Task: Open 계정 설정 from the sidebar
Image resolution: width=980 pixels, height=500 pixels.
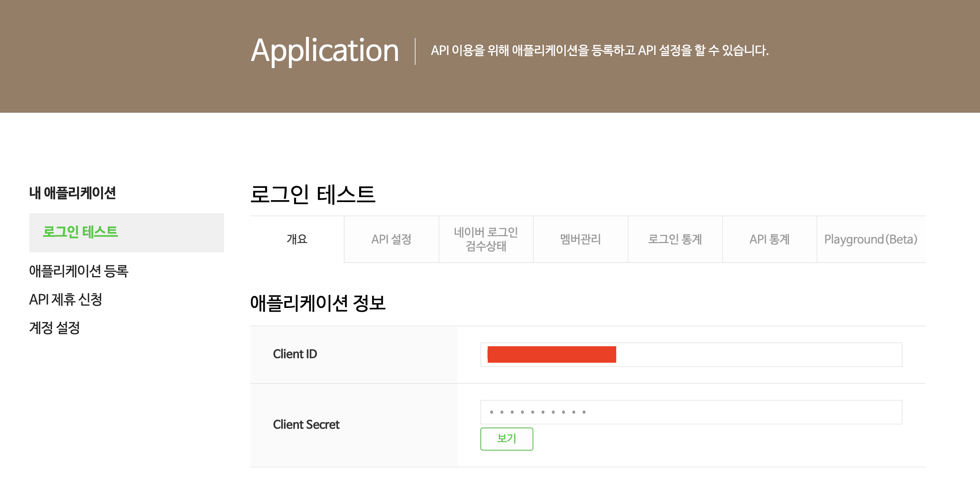Action: click(54, 328)
